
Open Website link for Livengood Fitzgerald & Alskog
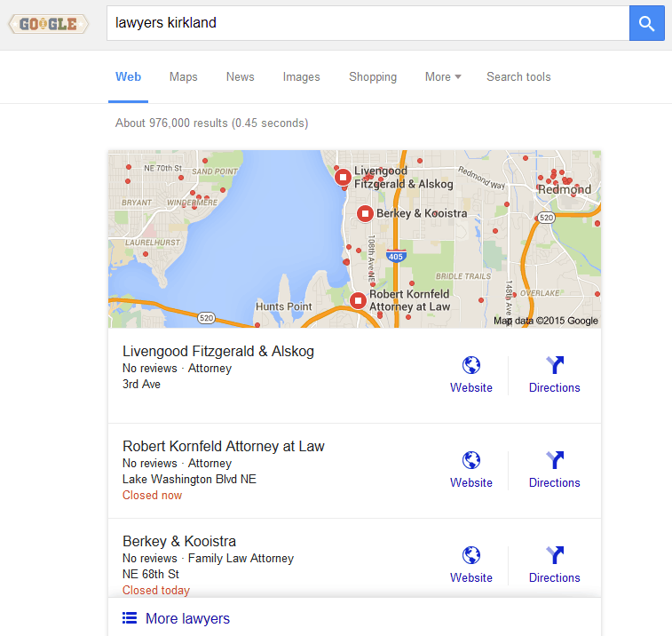pyautogui.click(x=471, y=387)
